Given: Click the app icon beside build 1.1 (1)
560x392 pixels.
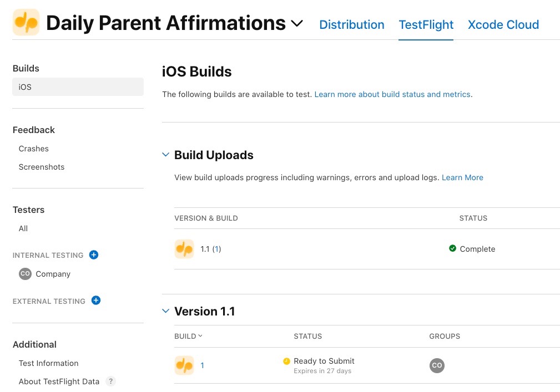Looking at the screenshot, I should pyautogui.click(x=184, y=248).
